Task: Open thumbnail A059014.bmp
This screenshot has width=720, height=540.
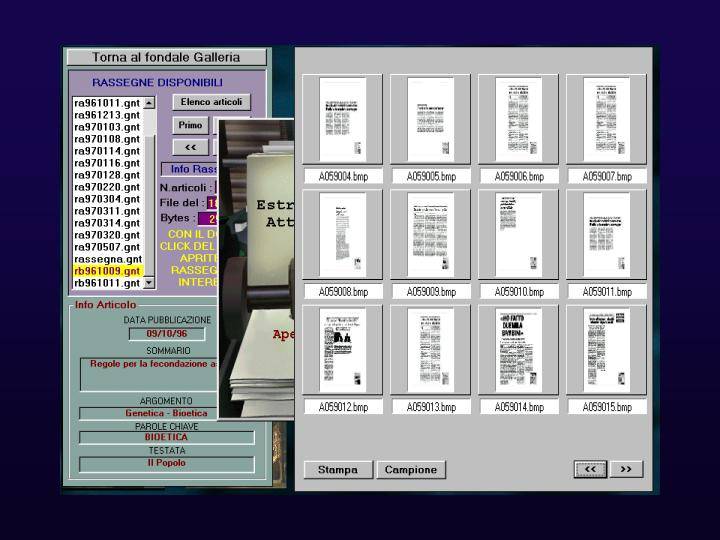Action: click(x=518, y=350)
